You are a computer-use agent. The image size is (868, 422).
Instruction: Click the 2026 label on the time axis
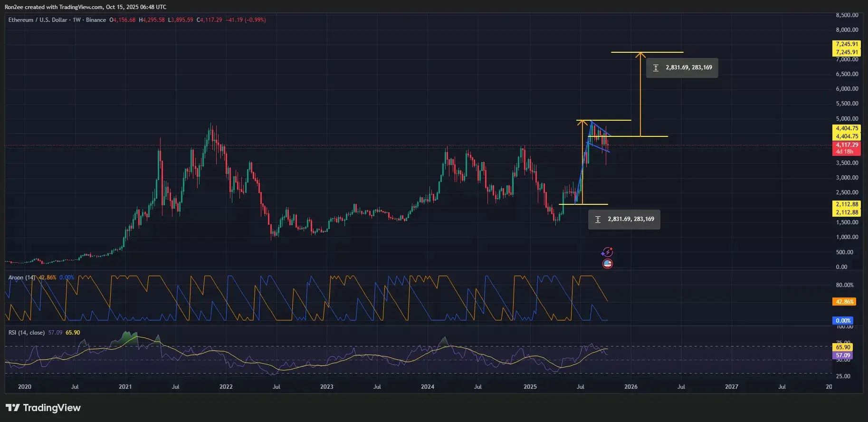click(630, 387)
